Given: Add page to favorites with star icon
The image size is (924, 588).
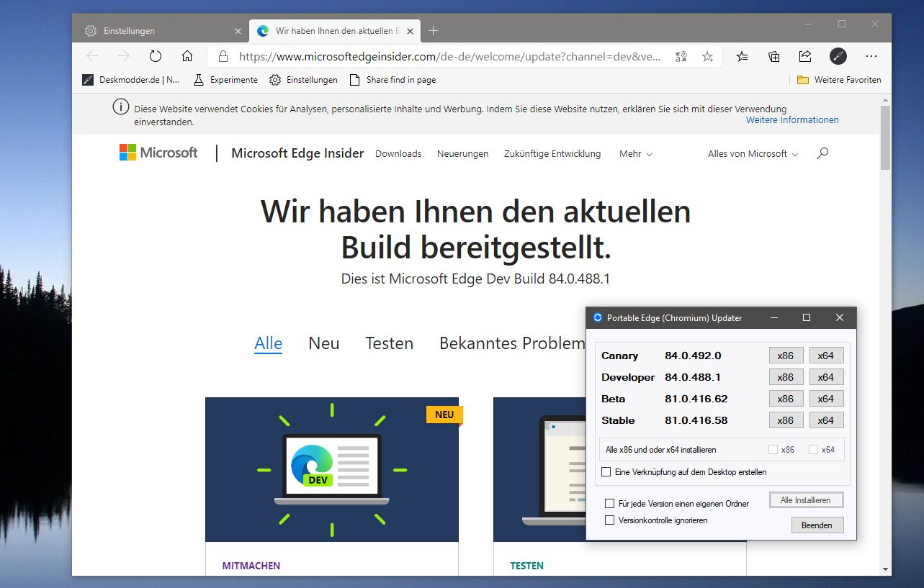Looking at the screenshot, I should (707, 56).
